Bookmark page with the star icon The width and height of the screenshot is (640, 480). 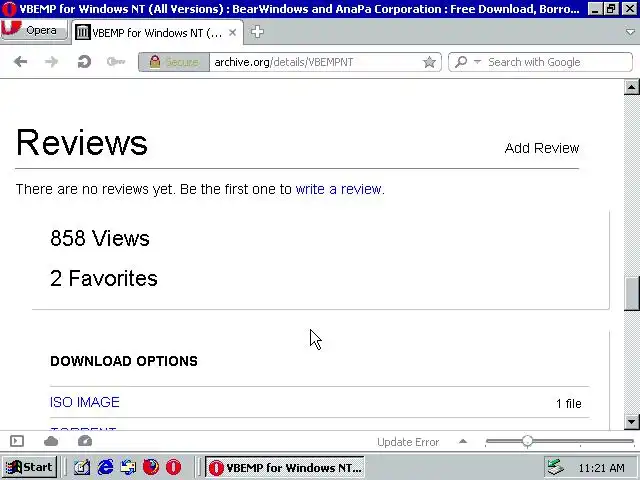tap(429, 62)
